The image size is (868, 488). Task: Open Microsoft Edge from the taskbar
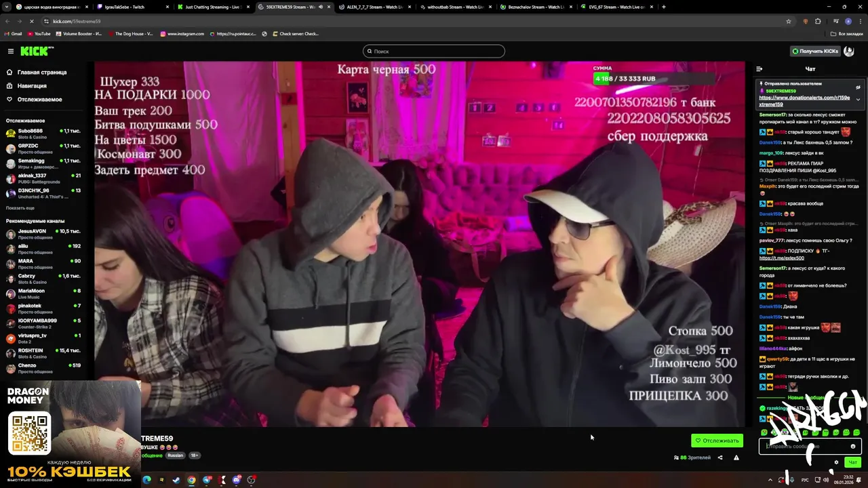coord(146,480)
